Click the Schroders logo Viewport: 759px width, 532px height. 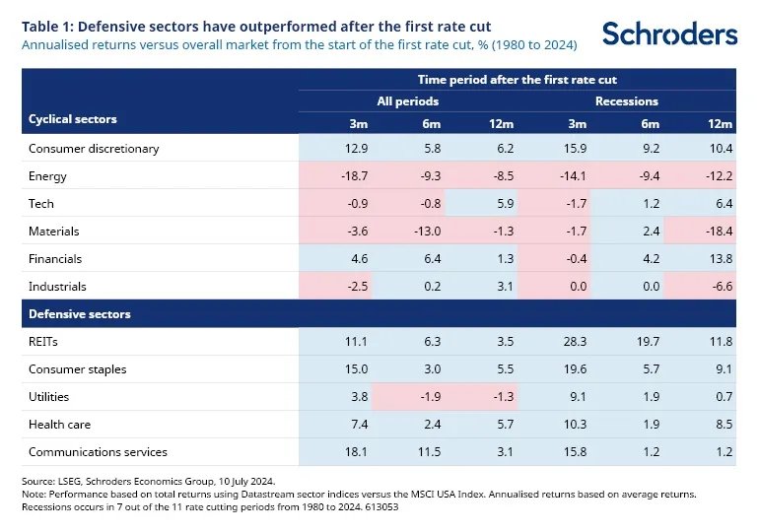pyautogui.click(x=669, y=33)
